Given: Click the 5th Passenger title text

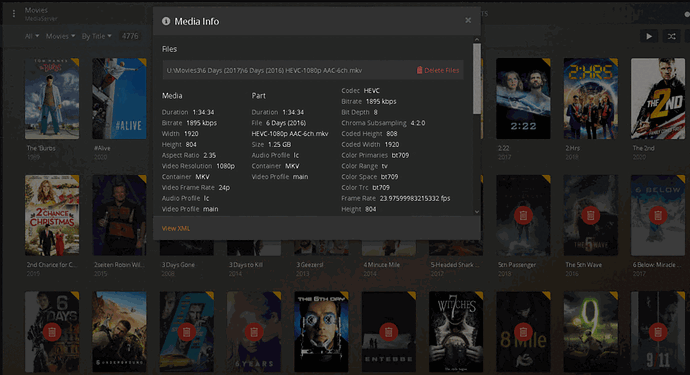Looking at the screenshot, I should (x=517, y=265).
